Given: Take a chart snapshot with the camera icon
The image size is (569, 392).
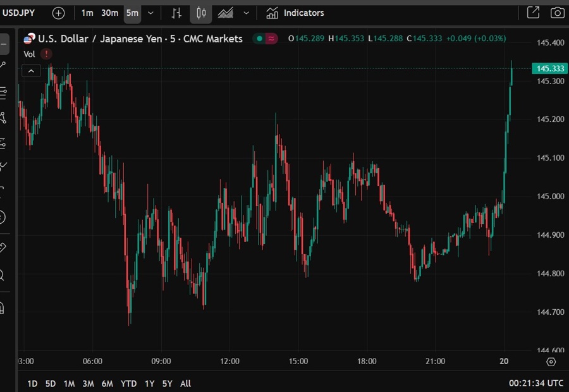Looking at the screenshot, I should (x=557, y=13).
